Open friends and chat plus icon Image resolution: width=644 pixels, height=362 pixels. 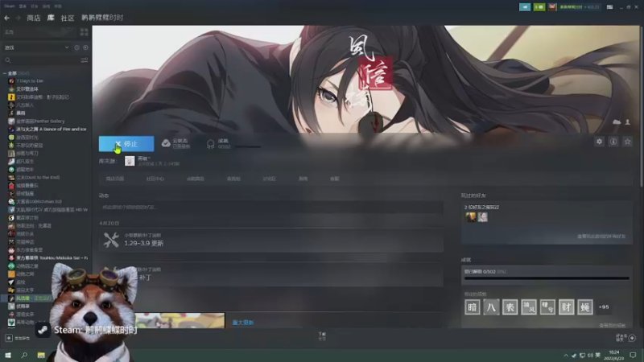click(632, 338)
